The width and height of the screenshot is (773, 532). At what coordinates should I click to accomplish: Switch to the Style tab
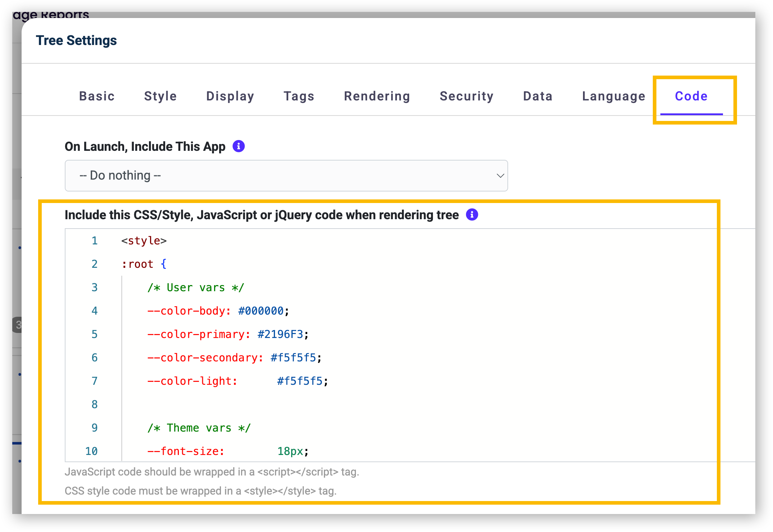[x=161, y=96]
